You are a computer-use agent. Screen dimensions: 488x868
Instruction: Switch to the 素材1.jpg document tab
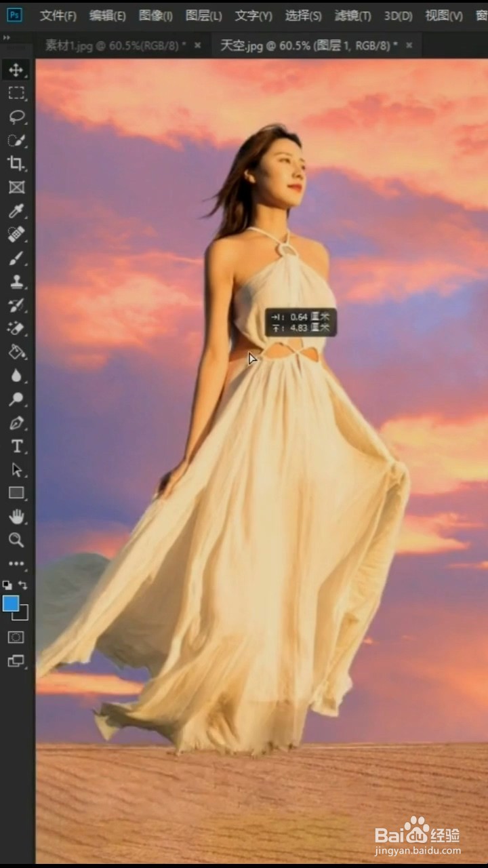coord(115,45)
